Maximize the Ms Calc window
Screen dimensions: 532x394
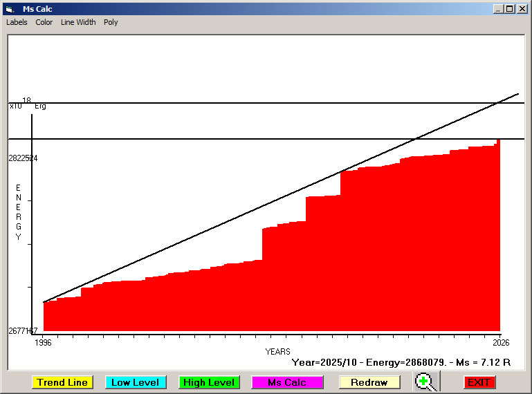coord(510,9)
